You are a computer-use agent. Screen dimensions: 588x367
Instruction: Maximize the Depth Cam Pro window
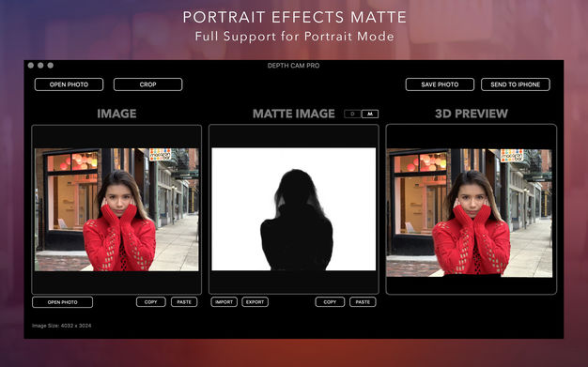point(50,65)
